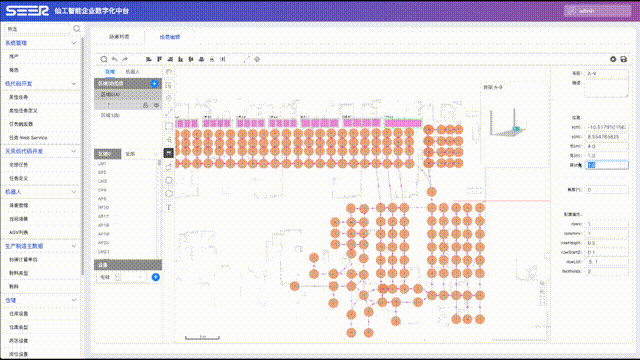Collapse the first sidebar menu group chevron
The height and width of the screenshot is (360, 640).
[x=73, y=43]
